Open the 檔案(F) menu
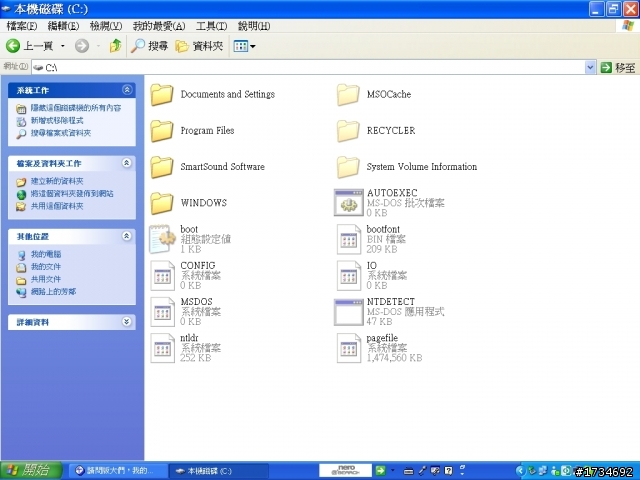Viewport: 640px width, 480px height. click(x=22, y=26)
